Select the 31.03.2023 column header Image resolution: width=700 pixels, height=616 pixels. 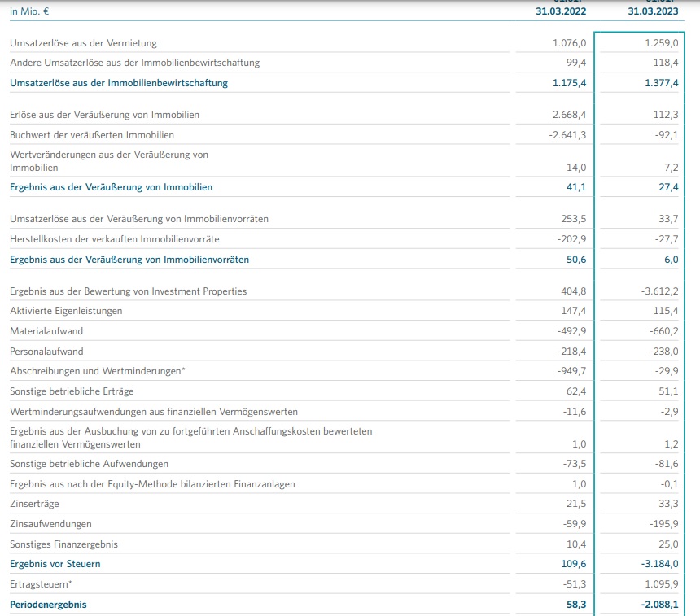pyautogui.click(x=653, y=11)
